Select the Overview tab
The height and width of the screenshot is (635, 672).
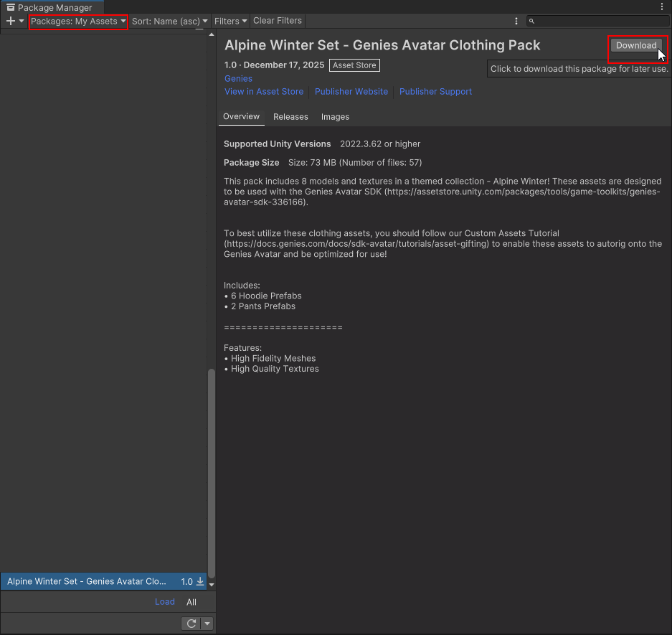click(241, 117)
